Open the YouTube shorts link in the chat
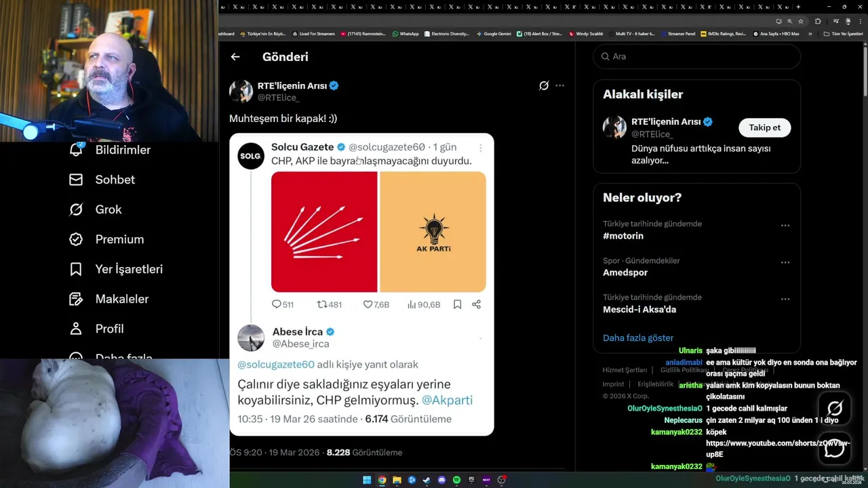868x488 pixels. pos(777,449)
